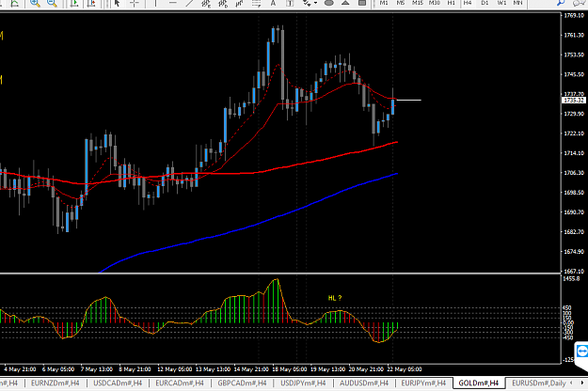This screenshot has width=588, height=391.
Task: Pick the diagonal trendline tool
Action: coord(189,4)
